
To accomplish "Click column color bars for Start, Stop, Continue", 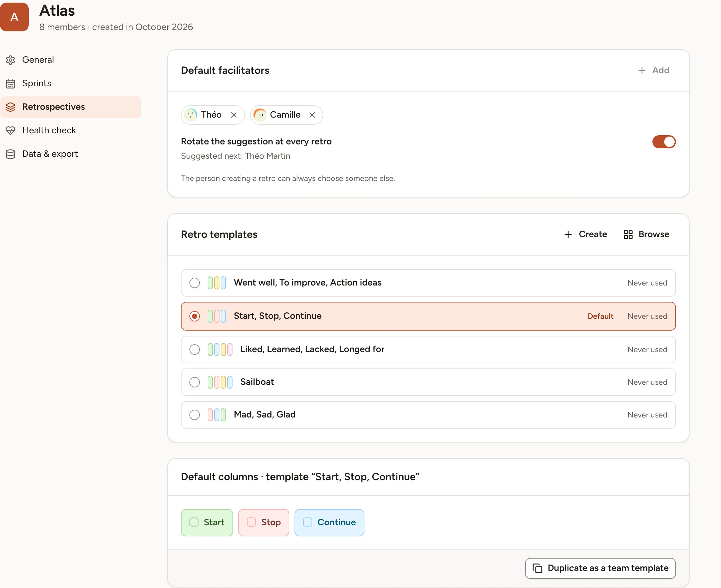I will point(216,316).
